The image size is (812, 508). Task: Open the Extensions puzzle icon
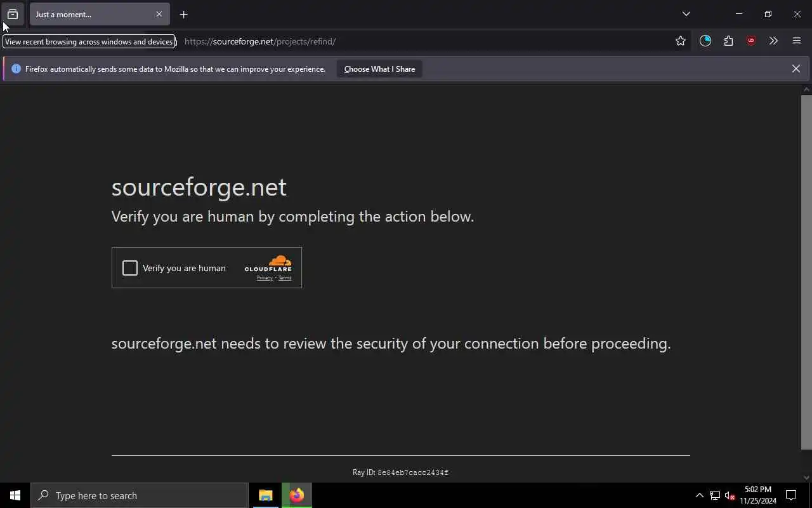728,41
